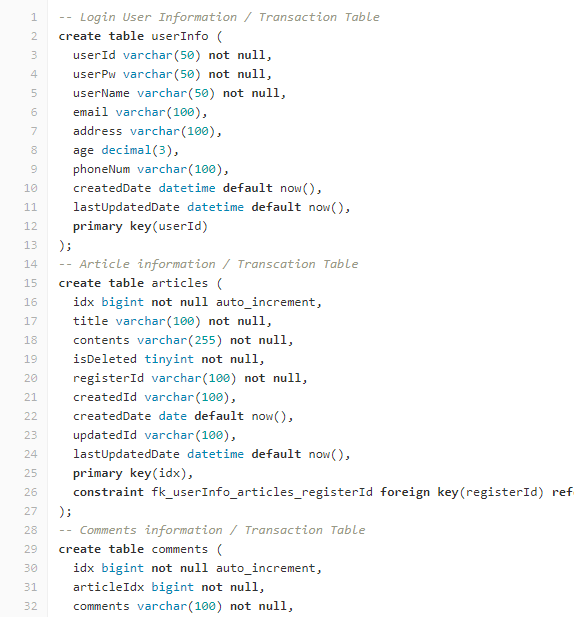Screen dimensions: 574x617
Task: Click the word 'userId' on line 3
Action: pos(94,55)
